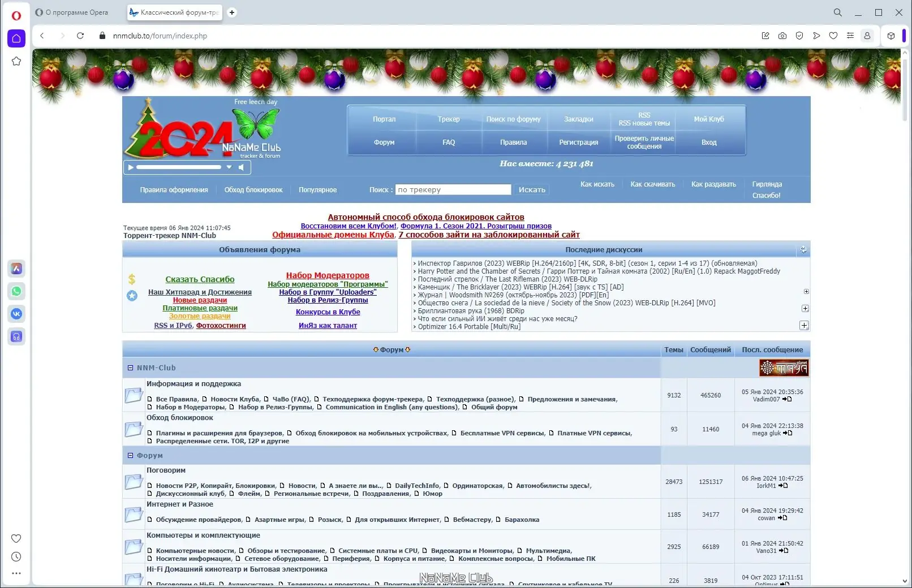Viewport: 912px width, 588px height.
Task: Open the Портал menu item
Action: click(x=384, y=119)
